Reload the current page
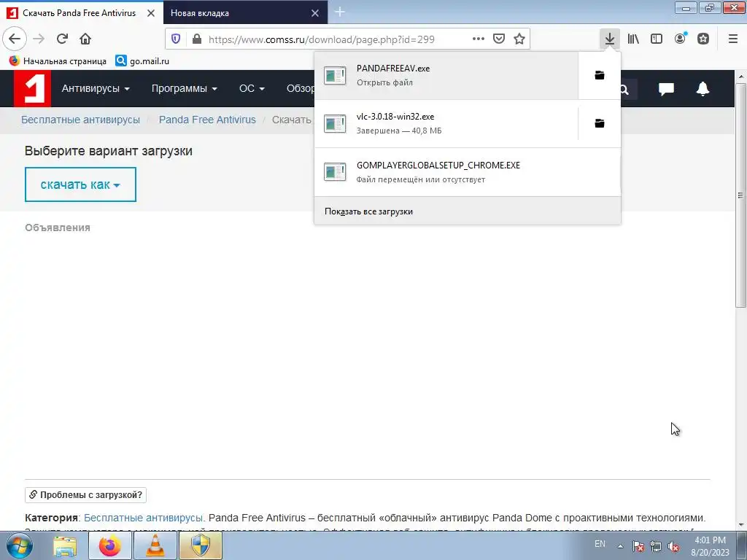 click(x=62, y=39)
